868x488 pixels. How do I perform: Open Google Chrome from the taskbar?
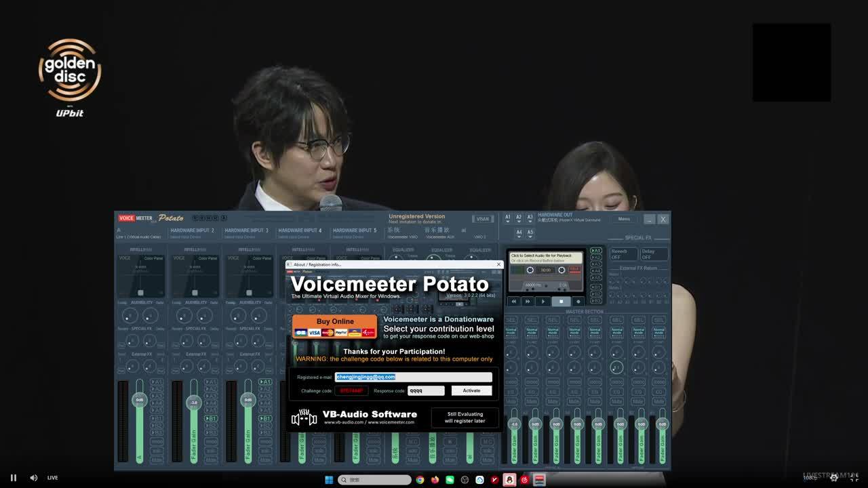[420, 480]
